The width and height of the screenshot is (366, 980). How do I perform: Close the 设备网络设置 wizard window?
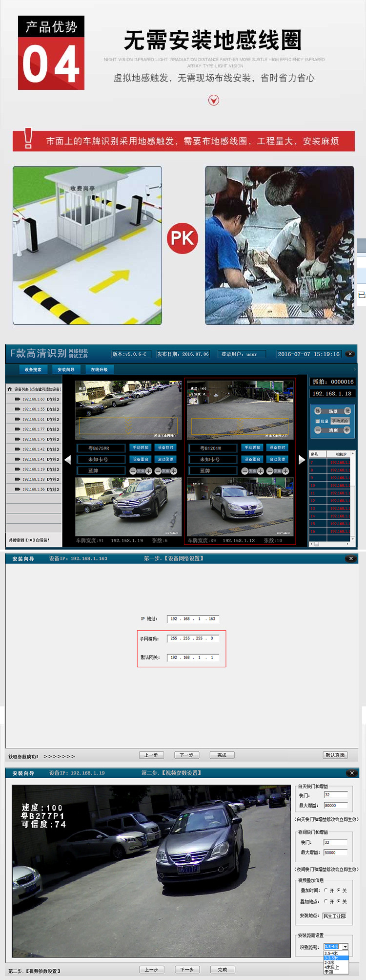point(351,558)
